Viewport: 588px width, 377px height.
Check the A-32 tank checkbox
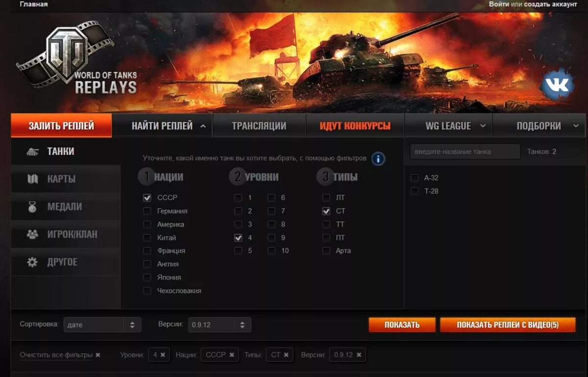[415, 178]
